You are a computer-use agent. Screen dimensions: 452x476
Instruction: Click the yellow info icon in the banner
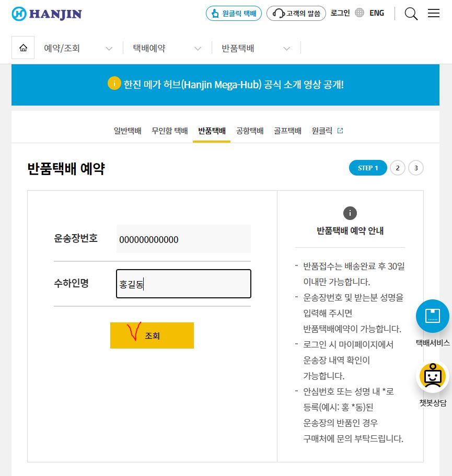pyautogui.click(x=114, y=83)
